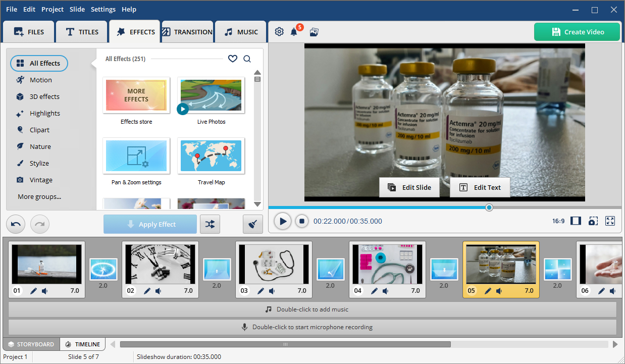The image size is (625, 364).
Task: Play the slideshow preview
Action: (283, 221)
